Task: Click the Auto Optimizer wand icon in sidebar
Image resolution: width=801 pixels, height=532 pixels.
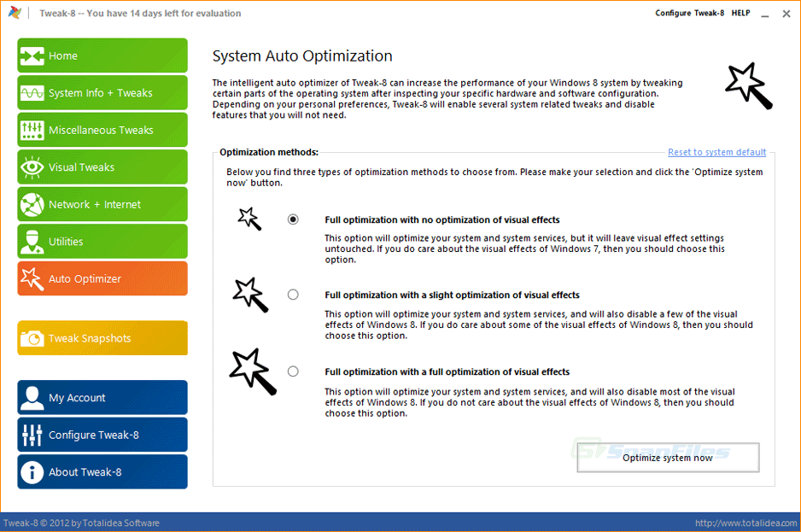Action: tap(32, 279)
